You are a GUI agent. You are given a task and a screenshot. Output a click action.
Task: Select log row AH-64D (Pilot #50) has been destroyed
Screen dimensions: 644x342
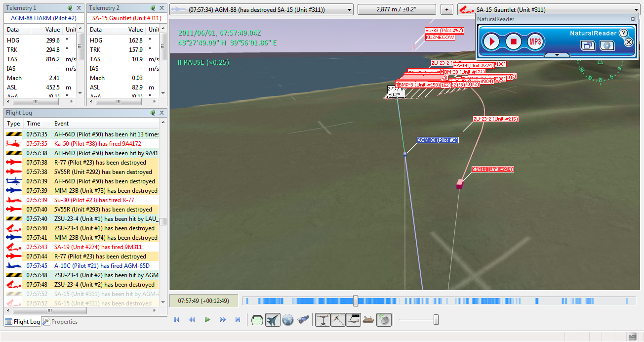pyautogui.click(x=82, y=181)
